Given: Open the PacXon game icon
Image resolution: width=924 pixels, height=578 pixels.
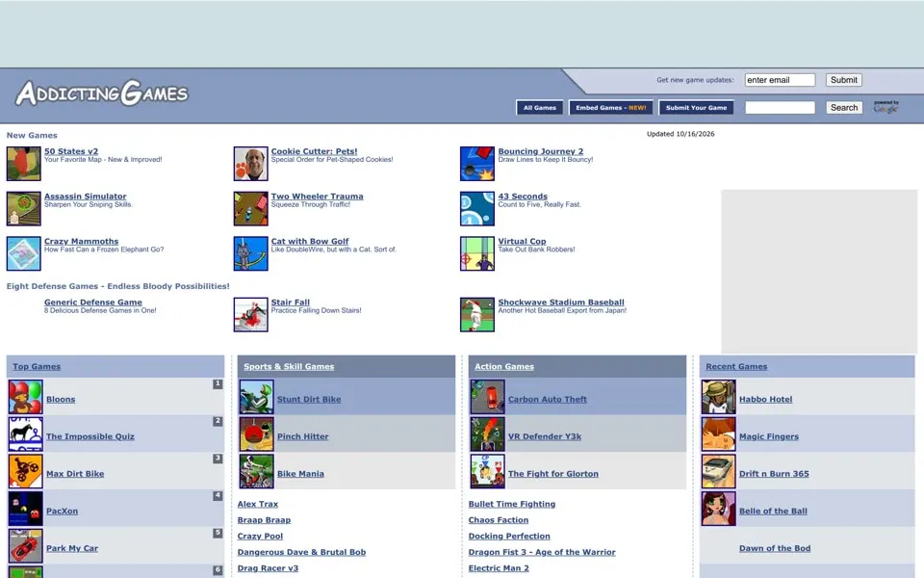Looking at the screenshot, I should (x=25, y=509).
